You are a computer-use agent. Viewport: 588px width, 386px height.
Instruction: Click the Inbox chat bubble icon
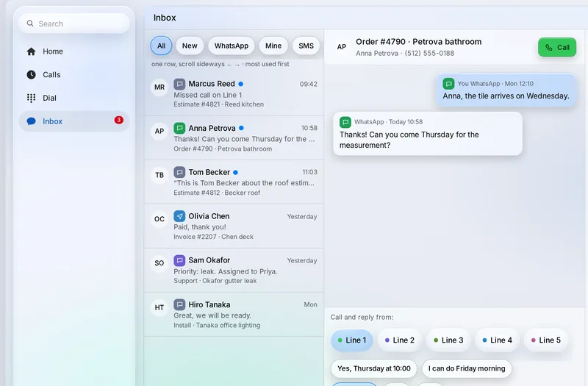click(31, 121)
